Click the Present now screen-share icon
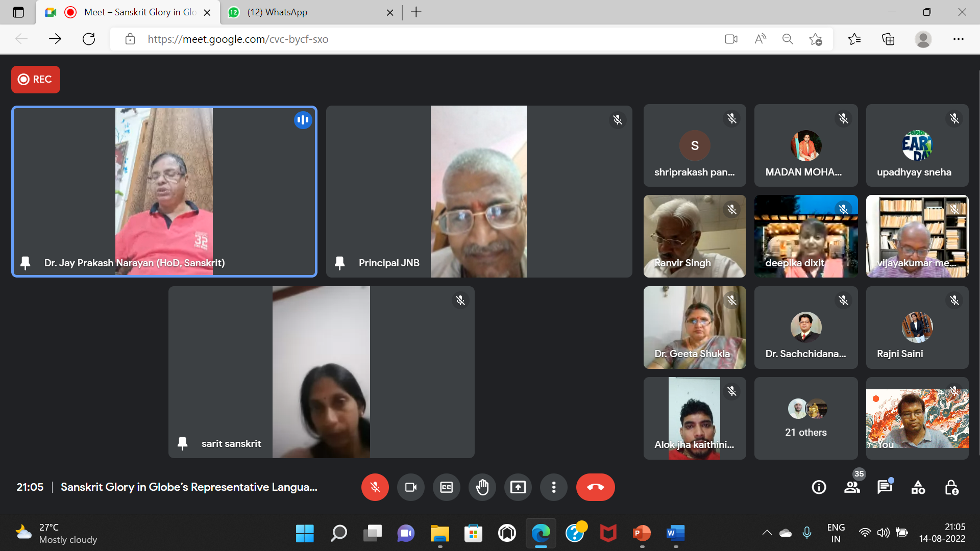 518,487
